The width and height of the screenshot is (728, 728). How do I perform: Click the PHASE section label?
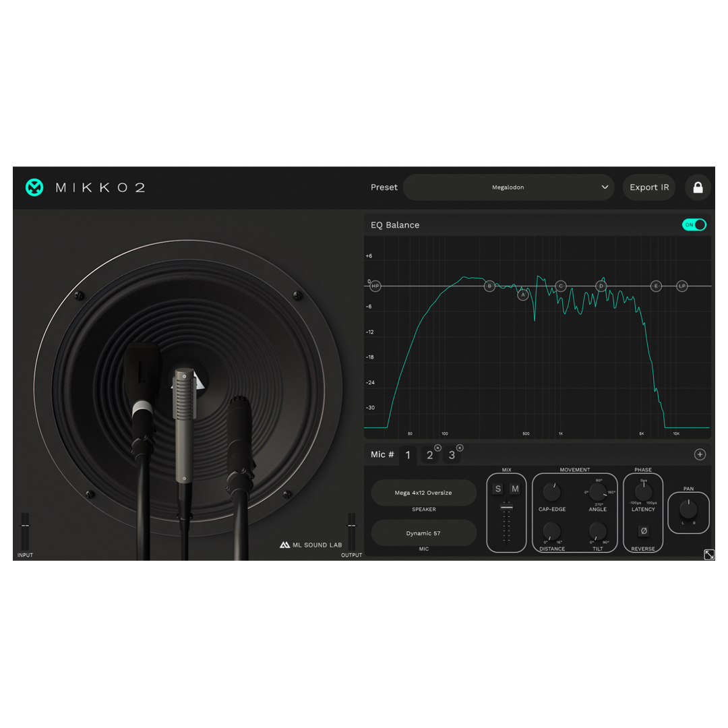[643, 470]
